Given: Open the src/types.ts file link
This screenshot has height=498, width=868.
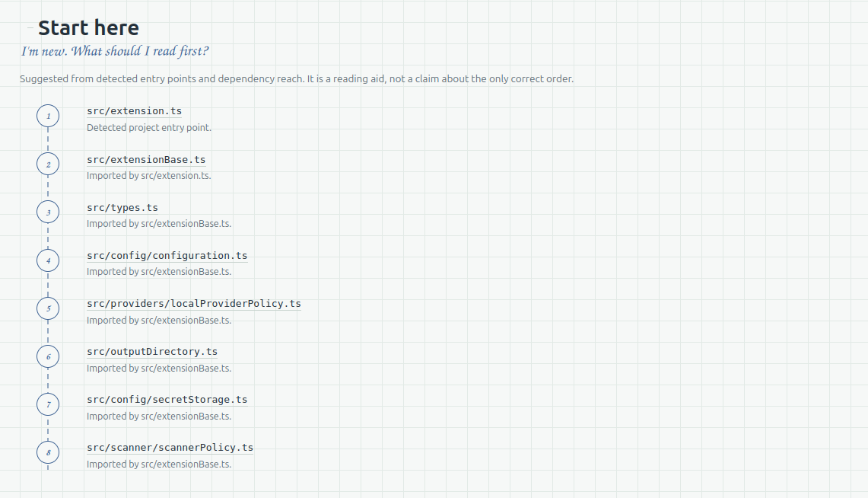Looking at the screenshot, I should (122, 208).
